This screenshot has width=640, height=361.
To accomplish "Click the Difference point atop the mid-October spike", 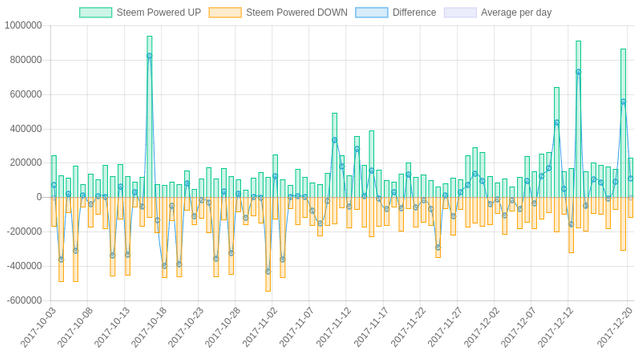I will coord(149,56).
